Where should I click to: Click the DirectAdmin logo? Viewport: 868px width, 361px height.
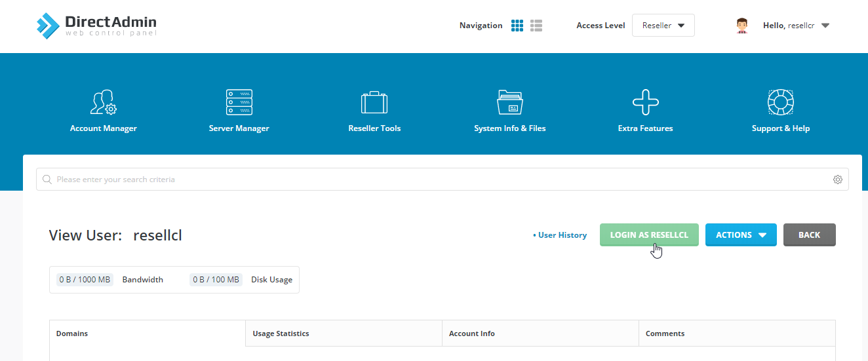(96, 26)
